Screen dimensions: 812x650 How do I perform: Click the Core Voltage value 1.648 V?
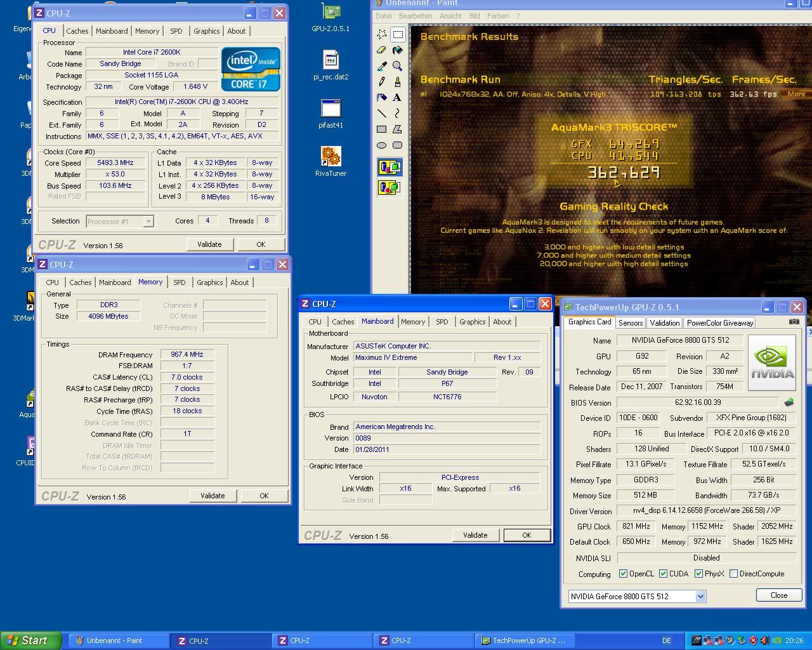(194, 87)
